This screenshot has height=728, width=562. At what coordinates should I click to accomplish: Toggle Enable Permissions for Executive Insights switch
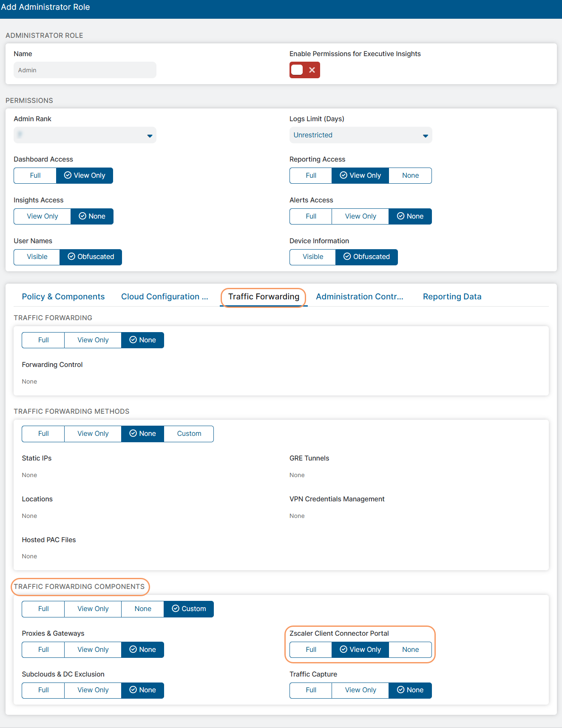click(x=304, y=70)
